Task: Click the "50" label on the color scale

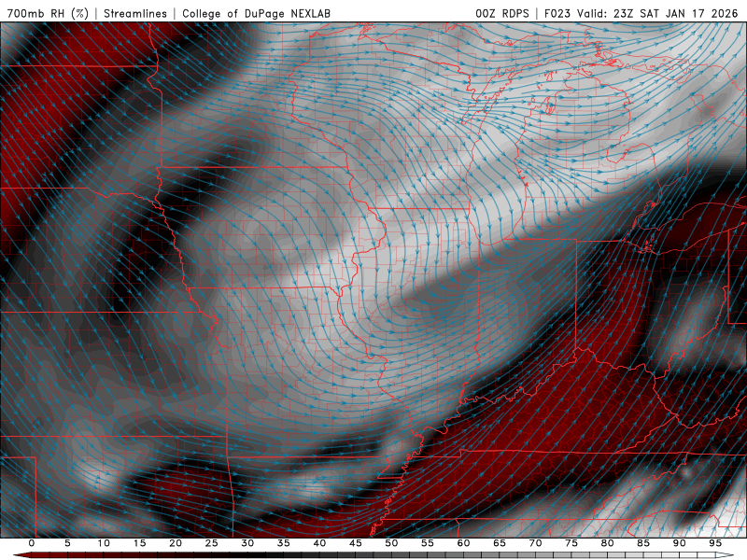Action: [x=391, y=543]
